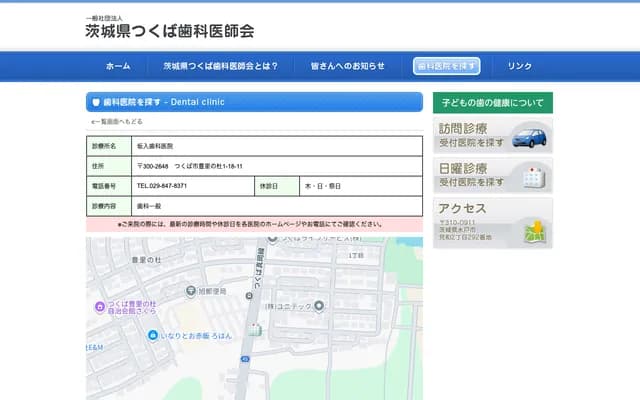640x400 pixels.
Task: Click the purple つくば豊里の杜 marker on the map
Action: point(99,307)
